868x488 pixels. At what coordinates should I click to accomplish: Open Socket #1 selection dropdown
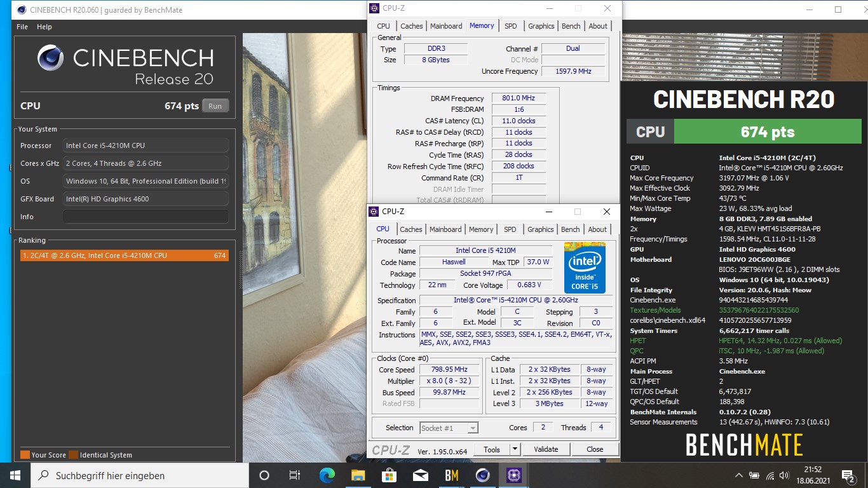[448, 428]
